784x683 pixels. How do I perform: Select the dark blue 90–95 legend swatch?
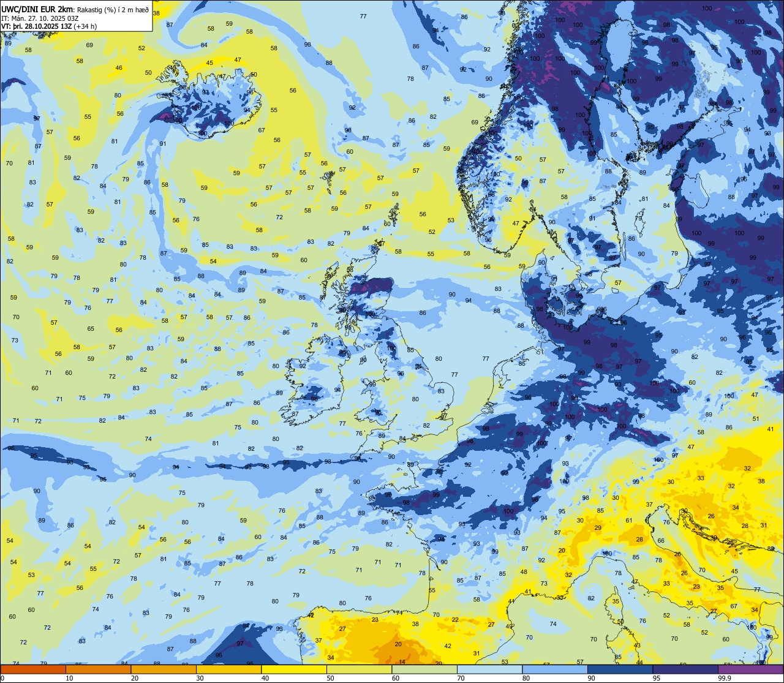point(620,669)
